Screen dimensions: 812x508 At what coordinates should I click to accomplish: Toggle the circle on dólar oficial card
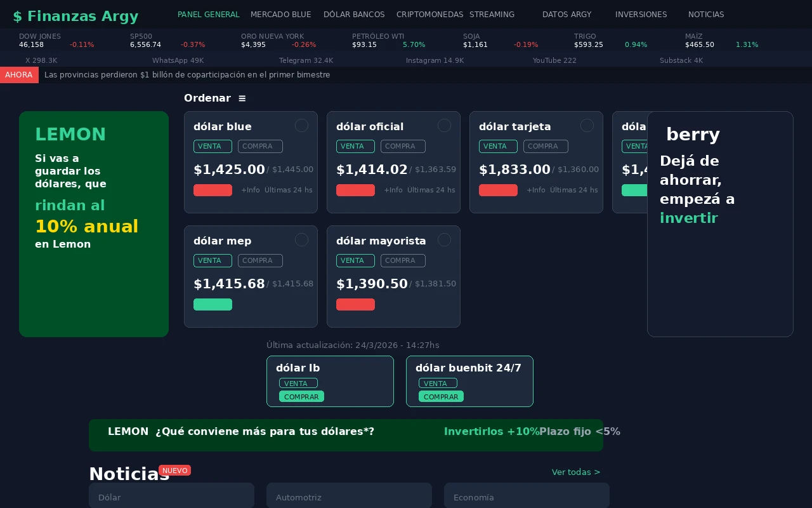pyautogui.click(x=444, y=126)
